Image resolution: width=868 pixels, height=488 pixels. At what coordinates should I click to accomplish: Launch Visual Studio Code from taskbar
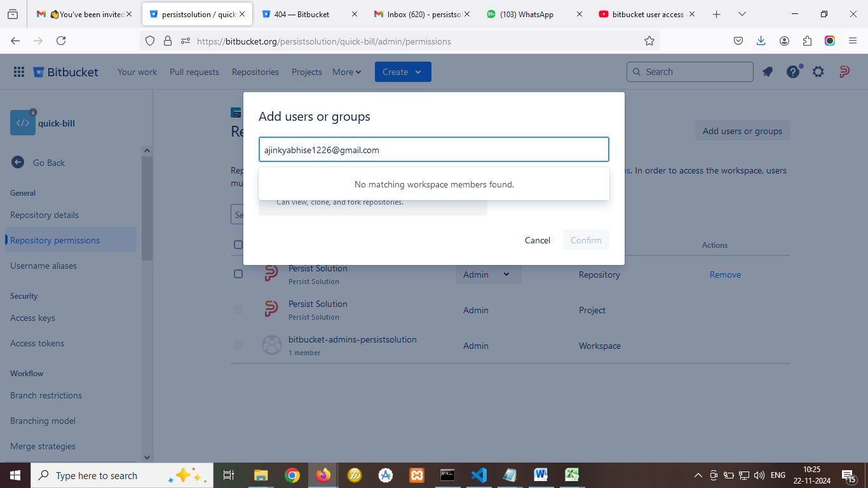tap(478, 475)
